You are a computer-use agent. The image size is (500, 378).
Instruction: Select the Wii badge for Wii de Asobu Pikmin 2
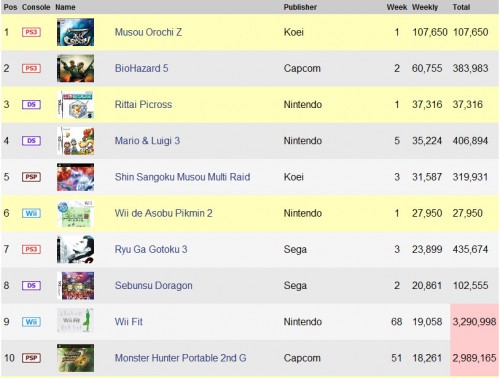tap(31, 213)
